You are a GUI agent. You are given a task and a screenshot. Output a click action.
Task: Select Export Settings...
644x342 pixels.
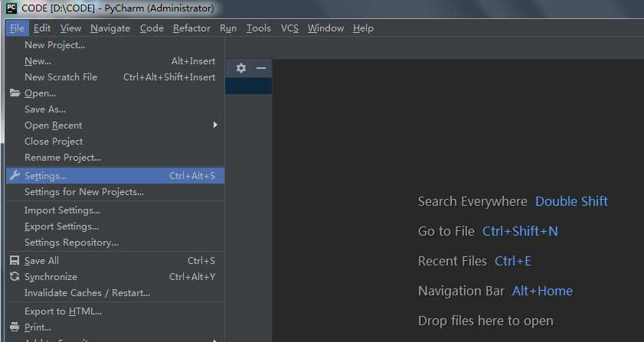click(x=116, y=226)
